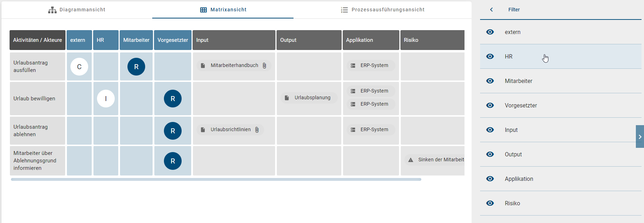The image size is (644, 223).
Task: Click the diagram hierarchy icon in tab
Action: pyautogui.click(x=52, y=10)
